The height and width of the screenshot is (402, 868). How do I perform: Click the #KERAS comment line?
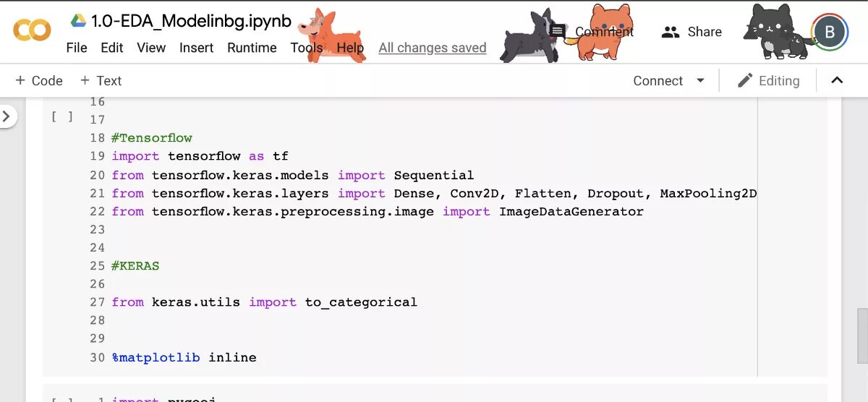pos(135,265)
